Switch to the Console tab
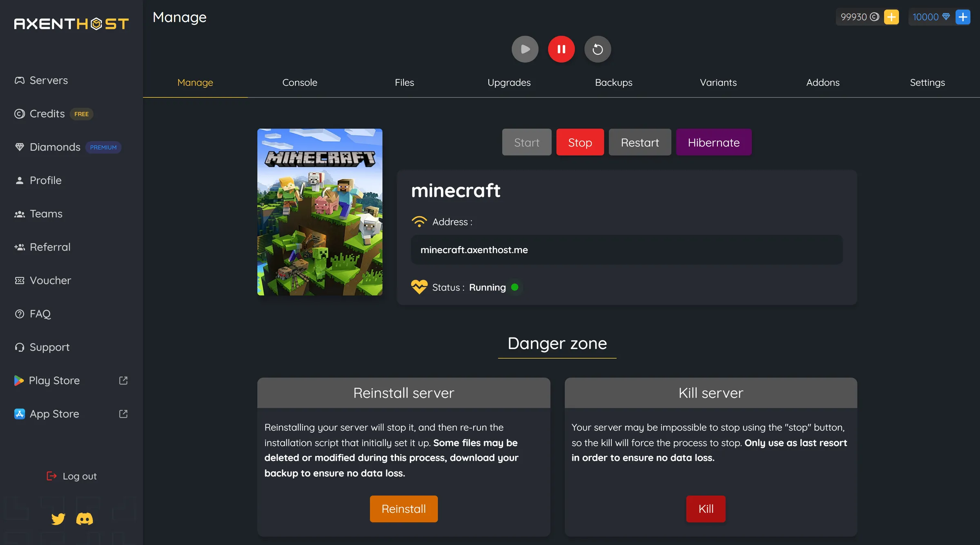This screenshot has height=545, width=980. click(299, 82)
